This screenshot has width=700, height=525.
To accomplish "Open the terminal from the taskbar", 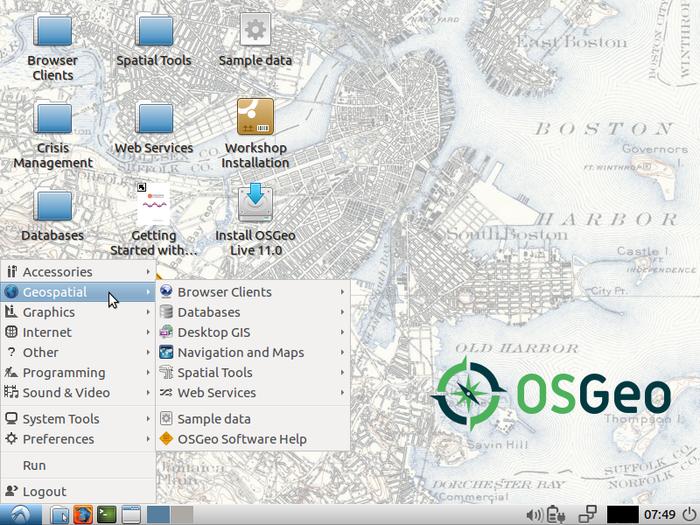I will click(x=106, y=514).
